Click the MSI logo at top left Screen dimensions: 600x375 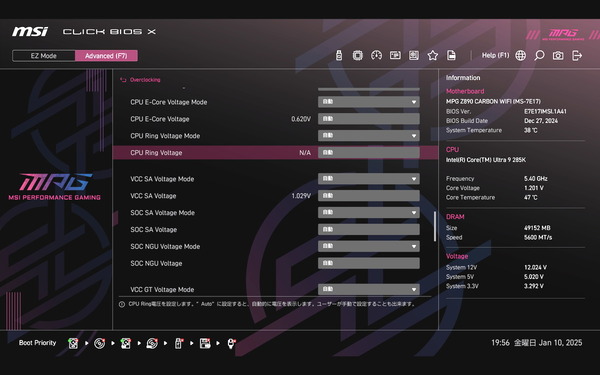(x=30, y=31)
